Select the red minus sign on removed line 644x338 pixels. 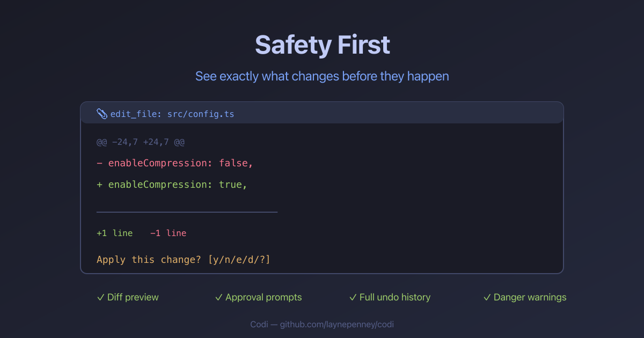click(x=99, y=163)
